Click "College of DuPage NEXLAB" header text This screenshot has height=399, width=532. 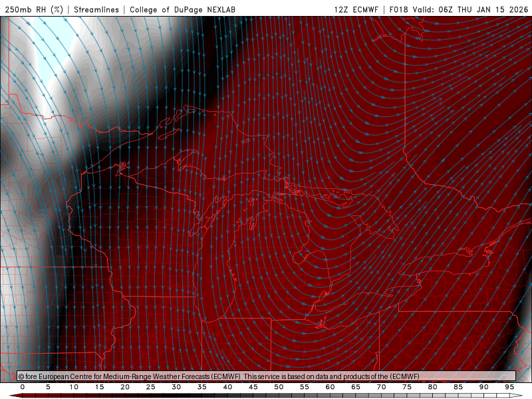click(182, 9)
